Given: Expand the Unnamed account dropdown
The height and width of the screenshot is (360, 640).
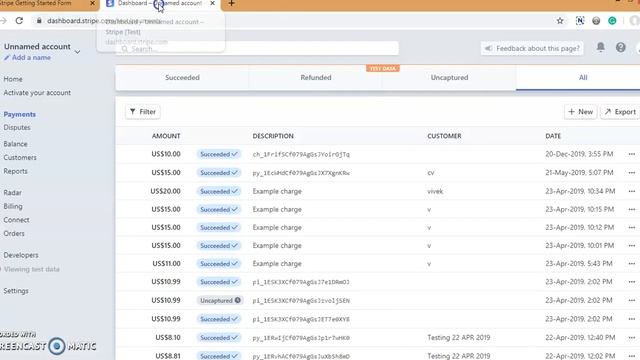Looking at the screenshot, I should (77, 52).
